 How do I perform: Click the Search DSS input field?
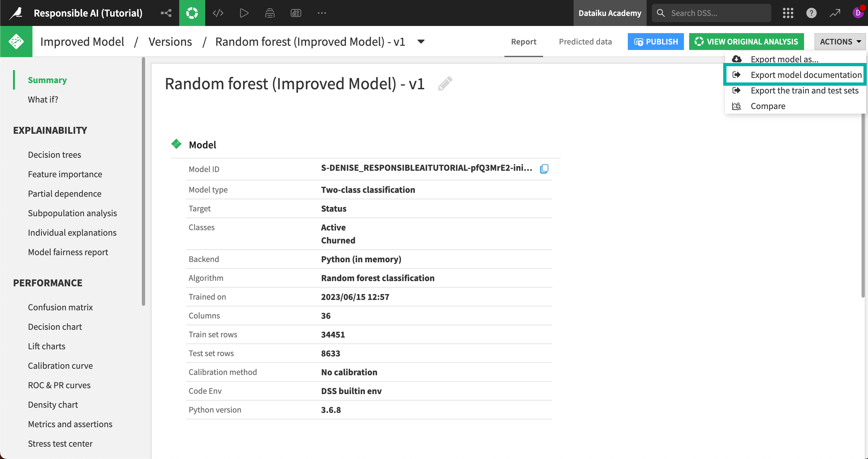pos(711,13)
